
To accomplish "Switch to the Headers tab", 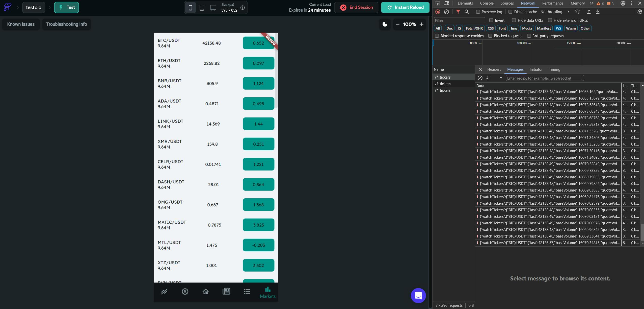I will click(x=494, y=69).
